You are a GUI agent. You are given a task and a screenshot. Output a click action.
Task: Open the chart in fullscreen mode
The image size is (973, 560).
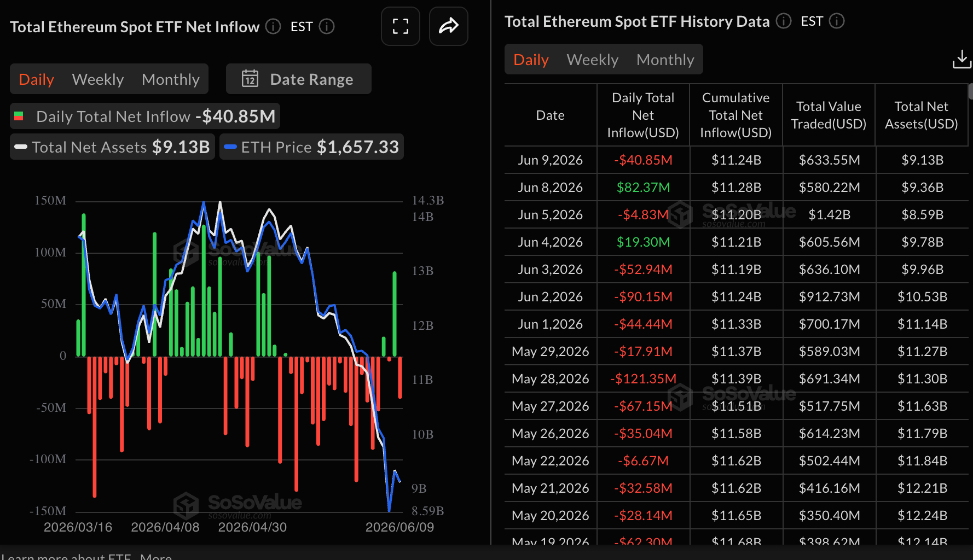click(x=401, y=26)
